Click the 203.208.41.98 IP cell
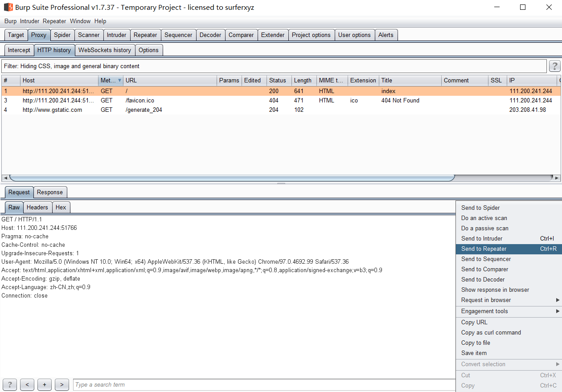This screenshot has height=392, width=562. coord(527,110)
